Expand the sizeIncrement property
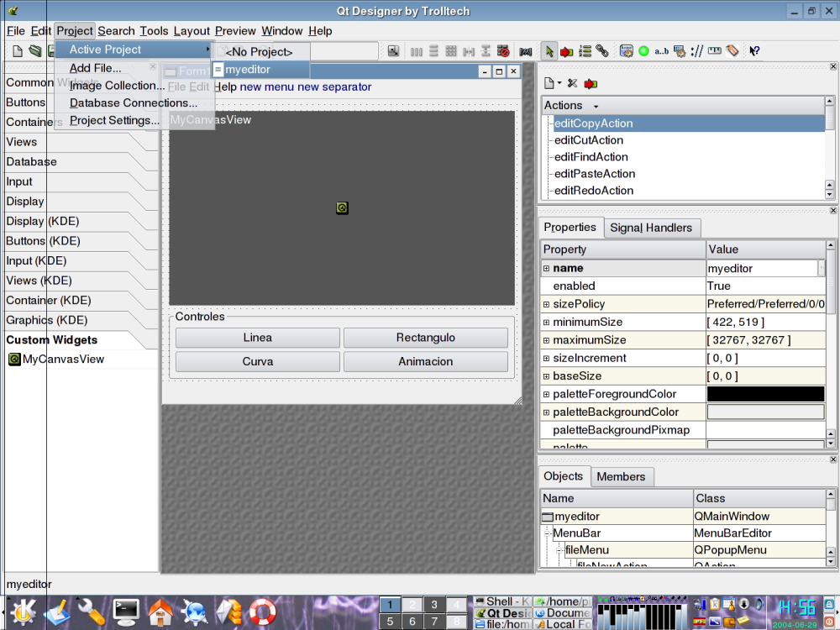Screen dimensions: 840x630 click(547, 359)
